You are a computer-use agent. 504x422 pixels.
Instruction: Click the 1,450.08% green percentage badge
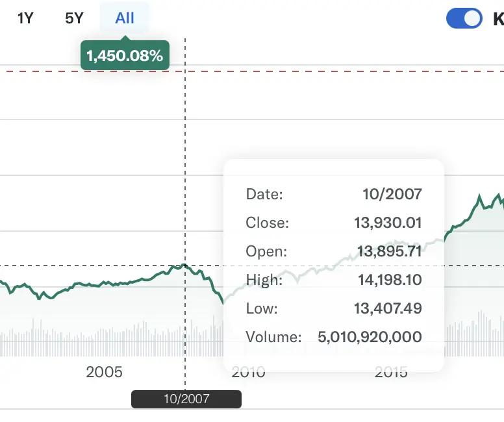[125, 56]
